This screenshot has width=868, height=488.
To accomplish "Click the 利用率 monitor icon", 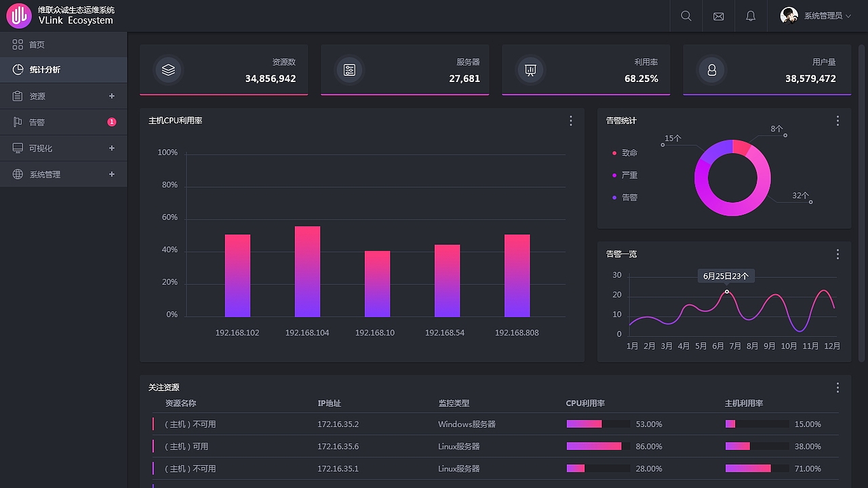I will [530, 69].
